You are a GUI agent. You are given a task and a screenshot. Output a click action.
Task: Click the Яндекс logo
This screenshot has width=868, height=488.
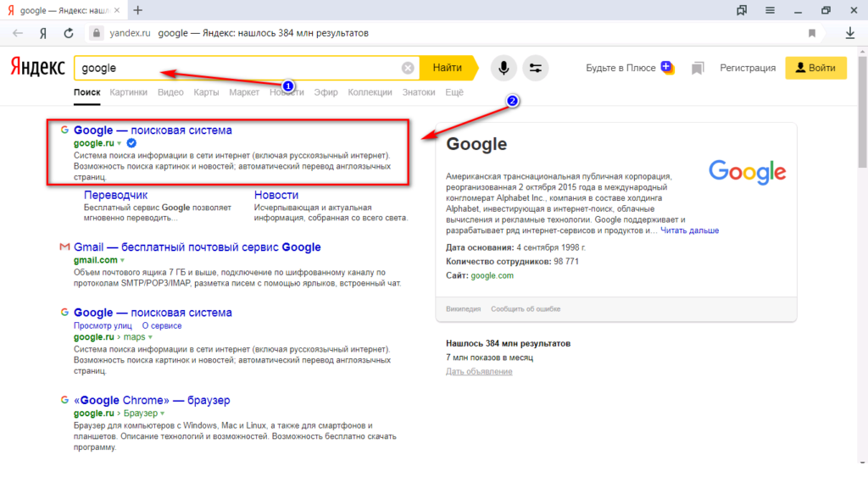click(x=37, y=68)
